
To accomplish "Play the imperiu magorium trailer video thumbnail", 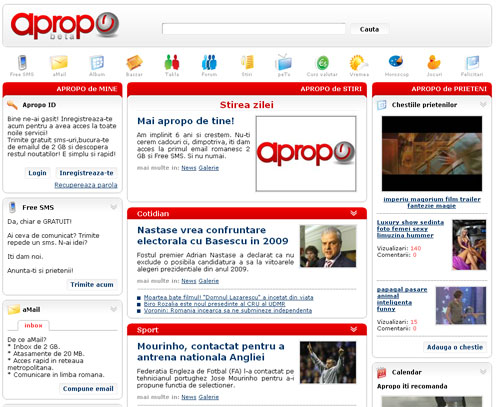I will pos(432,154).
